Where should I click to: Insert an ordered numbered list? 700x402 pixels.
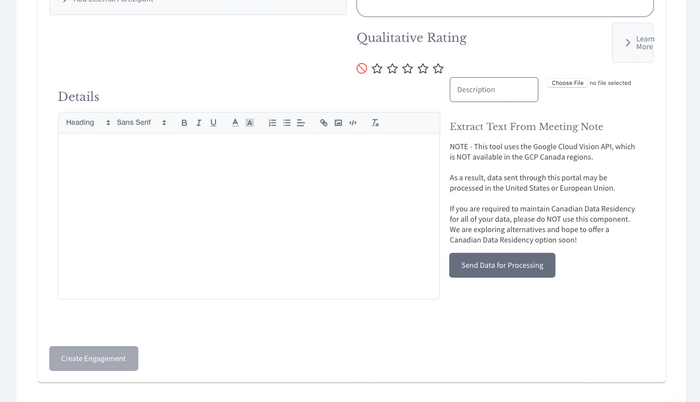(272, 123)
